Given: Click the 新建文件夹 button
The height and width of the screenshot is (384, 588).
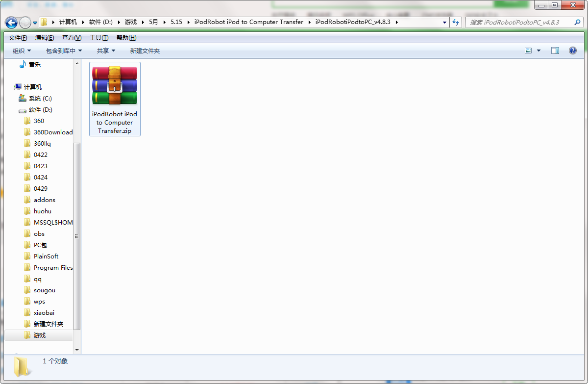Looking at the screenshot, I should click(x=145, y=51).
